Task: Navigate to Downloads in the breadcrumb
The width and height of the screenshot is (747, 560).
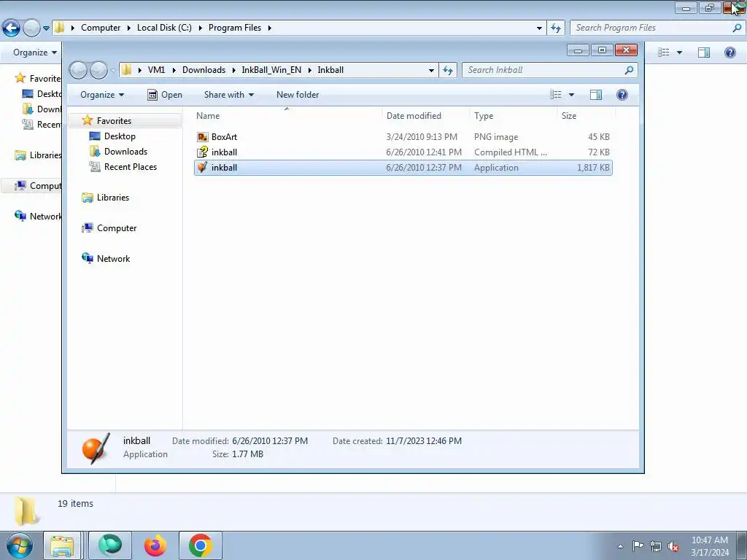Action: [x=204, y=70]
